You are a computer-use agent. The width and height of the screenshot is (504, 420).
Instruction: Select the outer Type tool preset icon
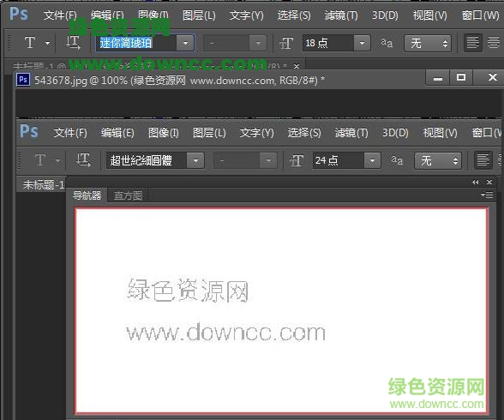click(30, 42)
